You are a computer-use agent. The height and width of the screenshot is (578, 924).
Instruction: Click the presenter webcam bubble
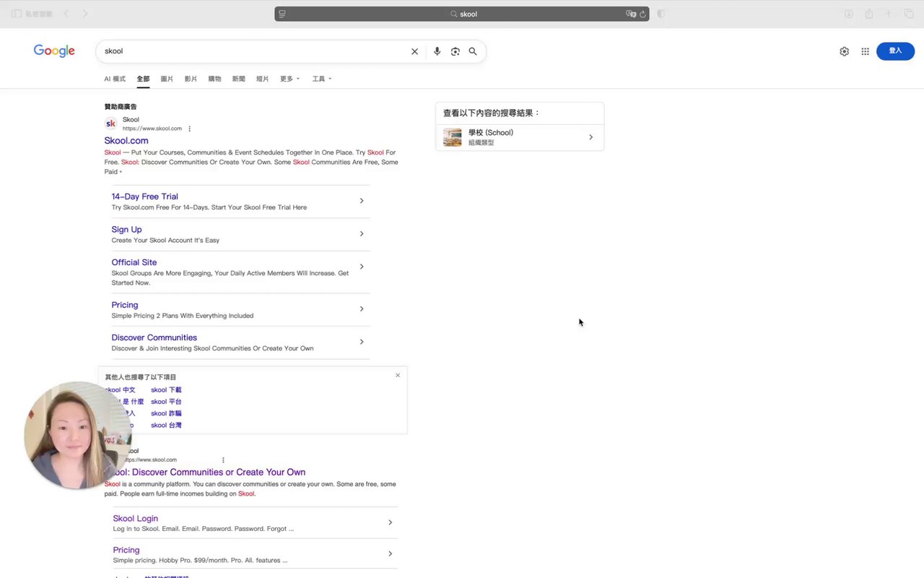(78, 436)
